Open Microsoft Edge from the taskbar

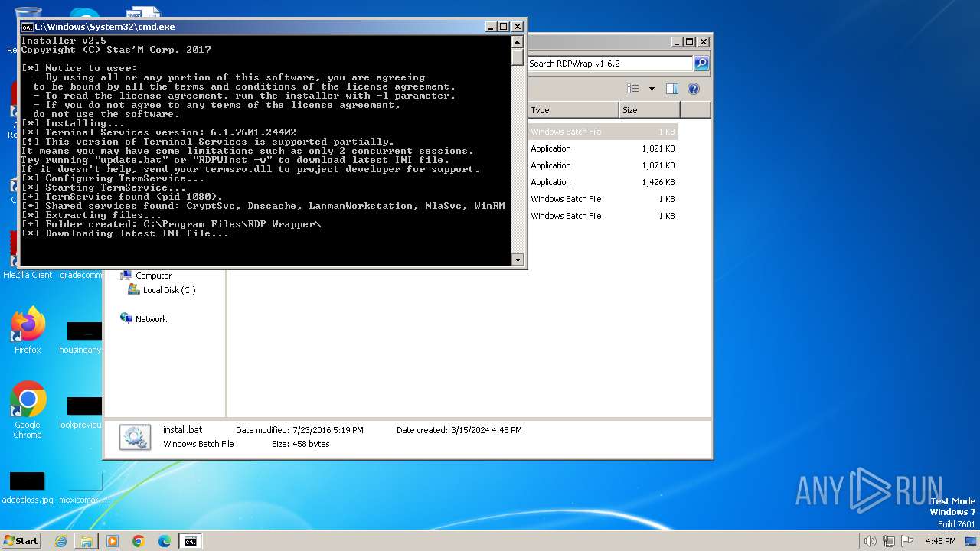[x=165, y=541]
